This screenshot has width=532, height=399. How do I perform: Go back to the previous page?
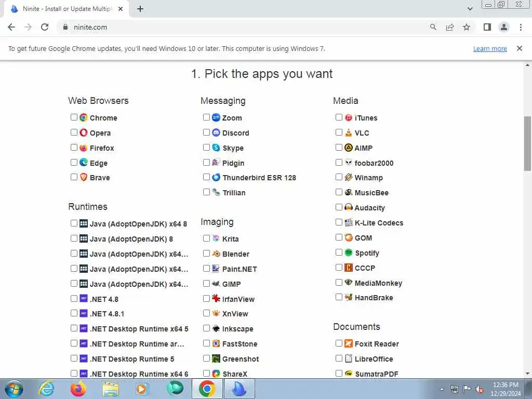pyautogui.click(x=11, y=27)
